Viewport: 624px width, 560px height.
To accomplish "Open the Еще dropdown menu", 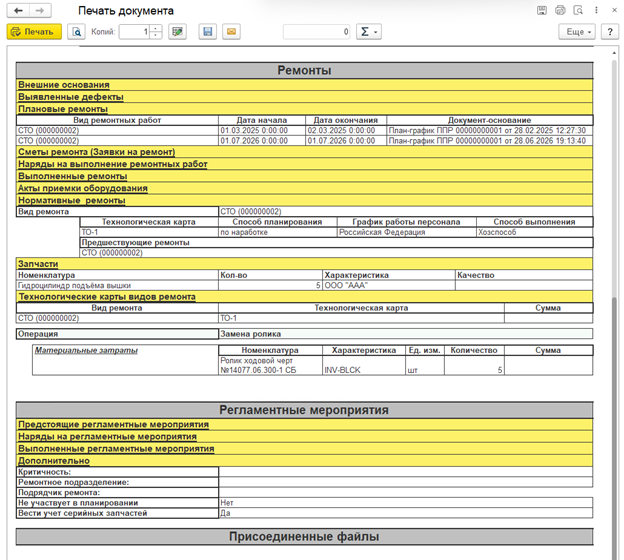I will (577, 32).
